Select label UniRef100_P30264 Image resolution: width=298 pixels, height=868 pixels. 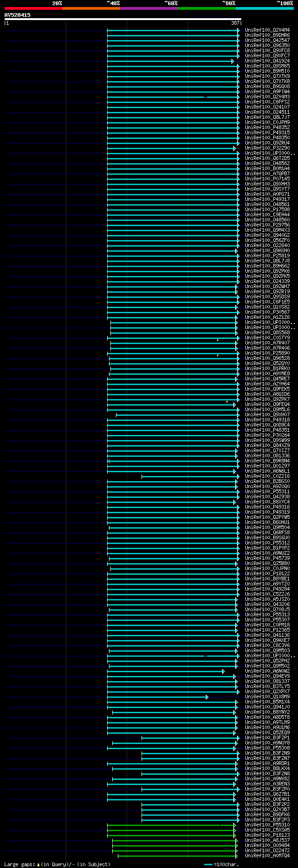267,435
